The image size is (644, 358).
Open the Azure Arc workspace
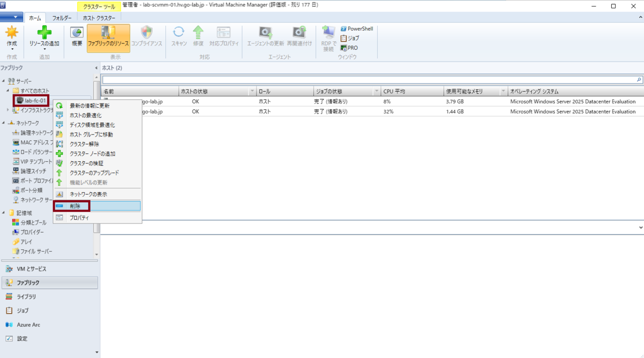point(49,324)
